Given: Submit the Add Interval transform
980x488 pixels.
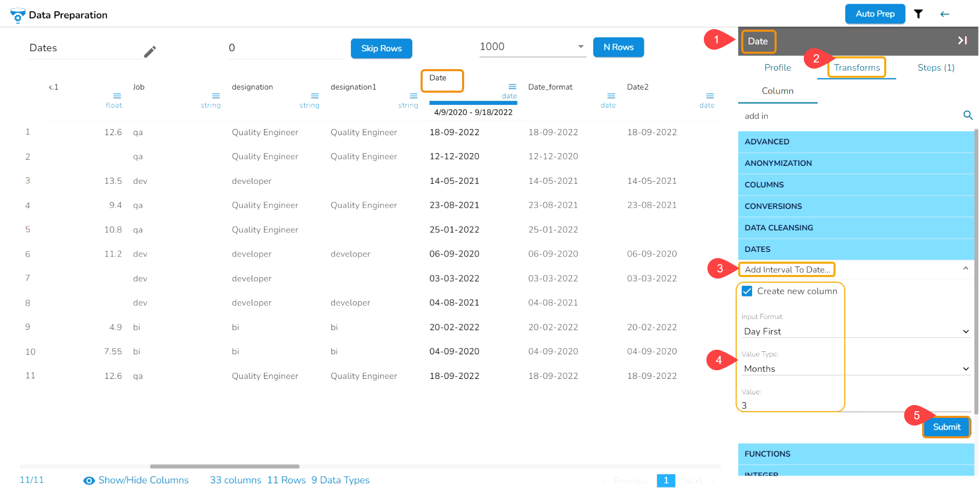Looking at the screenshot, I should tap(947, 427).
